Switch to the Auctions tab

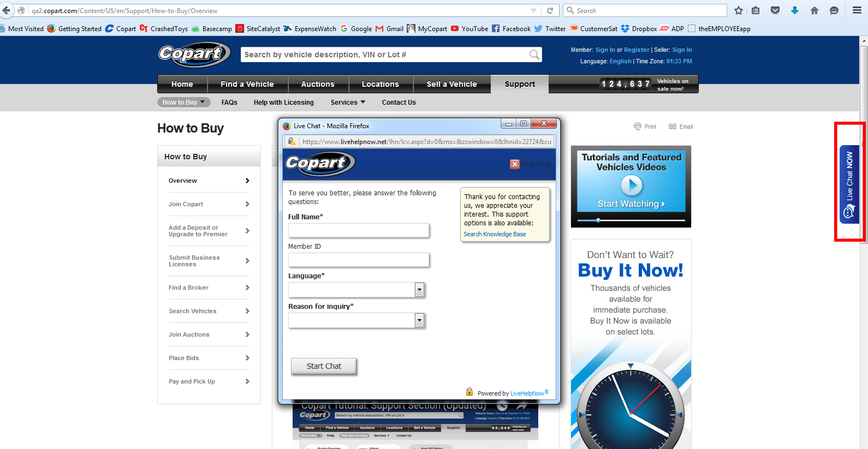tap(318, 84)
